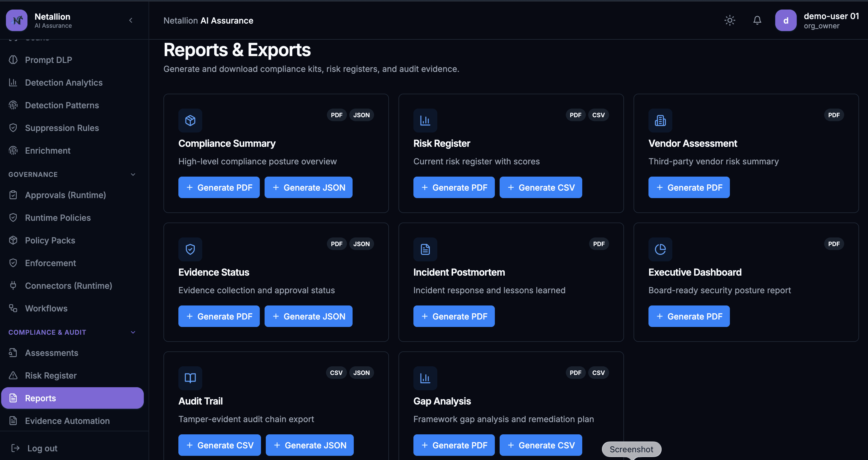This screenshot has height=460, width=868.
Task: Click the Policy Packs box icon
Action: [x=13, y=240]
